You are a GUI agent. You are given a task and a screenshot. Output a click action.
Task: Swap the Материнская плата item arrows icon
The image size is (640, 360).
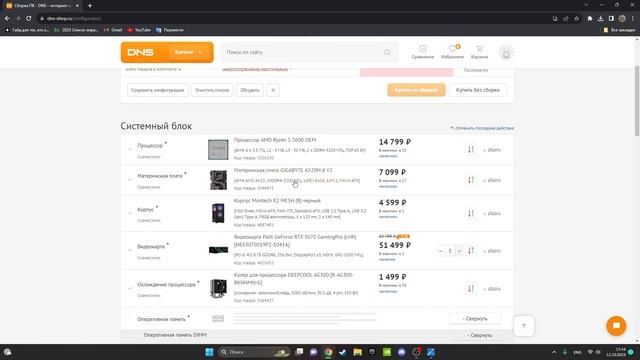(x=471, y=180)
